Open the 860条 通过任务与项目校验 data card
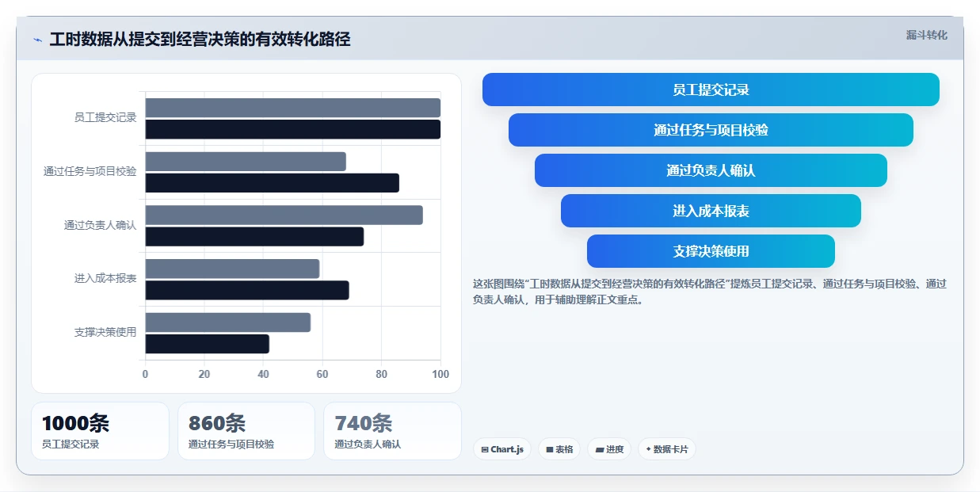The width and height of the screenshot is (980, 492). coord(246,431)
